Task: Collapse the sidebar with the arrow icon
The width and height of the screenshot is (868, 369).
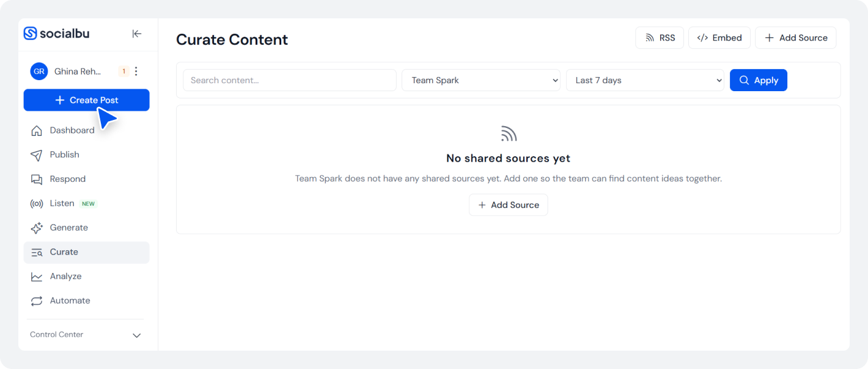Action: (137, 34)
